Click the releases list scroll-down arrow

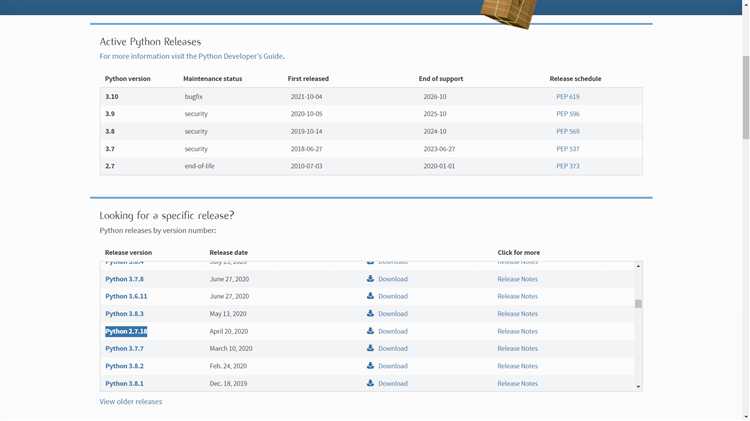coord(638,387)
